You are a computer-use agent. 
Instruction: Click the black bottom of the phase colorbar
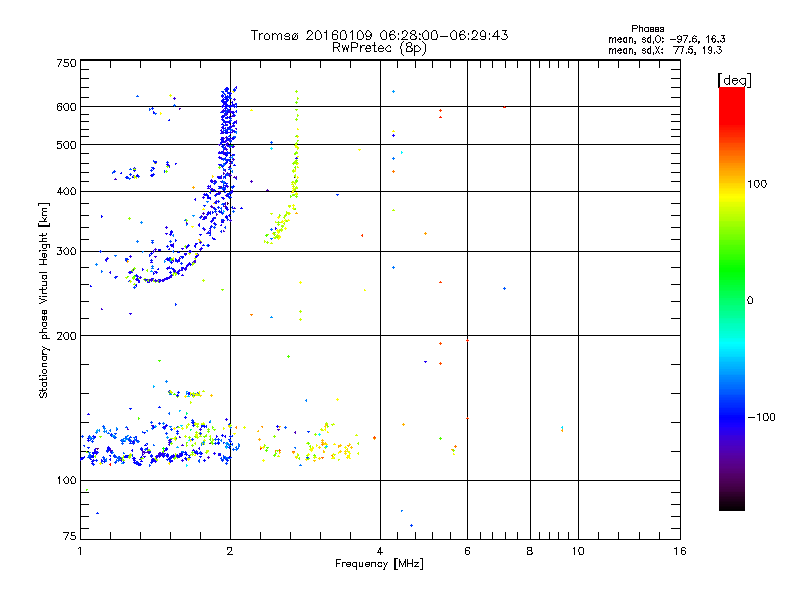tap(732, 503)
